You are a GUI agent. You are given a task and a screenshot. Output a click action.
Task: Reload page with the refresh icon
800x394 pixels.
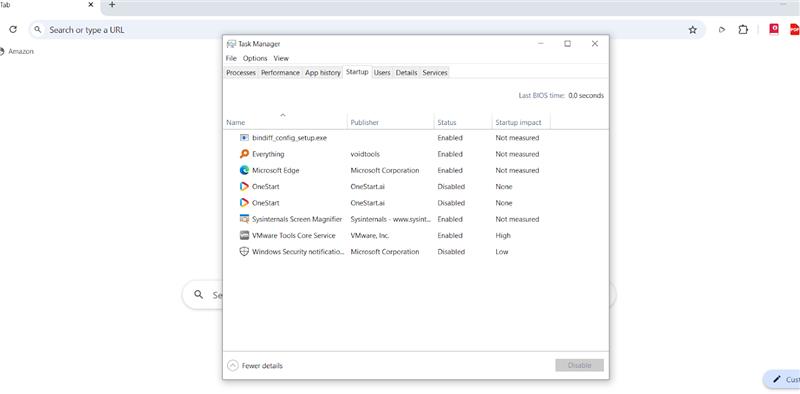coord(13,30)
